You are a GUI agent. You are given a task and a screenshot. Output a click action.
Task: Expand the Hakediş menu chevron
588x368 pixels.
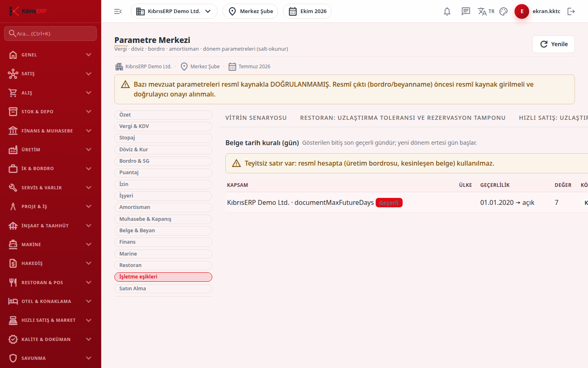pos(89,263)
